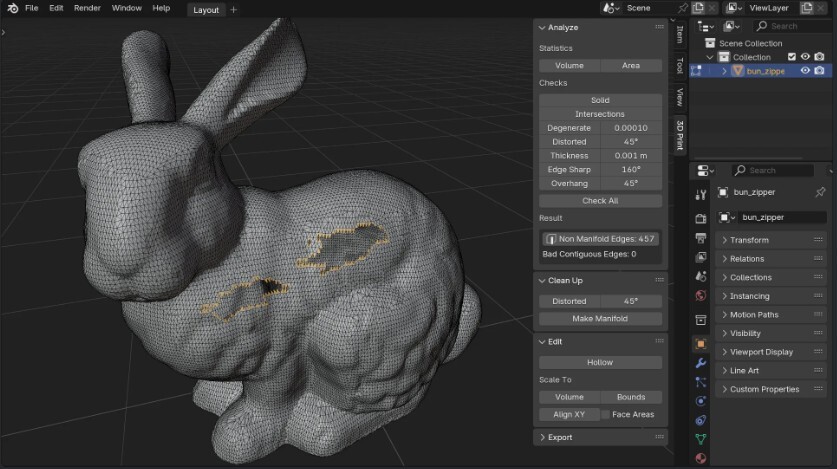
Task: Click the Outliner Search field
Action: click(791, 26)
